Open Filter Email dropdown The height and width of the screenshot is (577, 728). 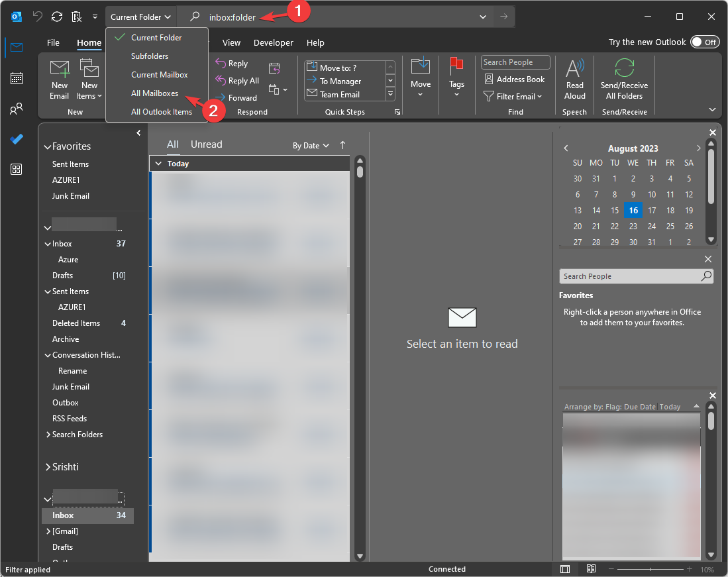pyautogui.click(x=513, y=97)
